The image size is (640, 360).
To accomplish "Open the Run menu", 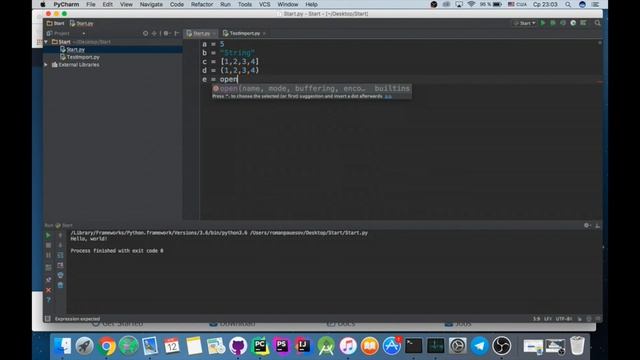I will click(x=225, y=4).
